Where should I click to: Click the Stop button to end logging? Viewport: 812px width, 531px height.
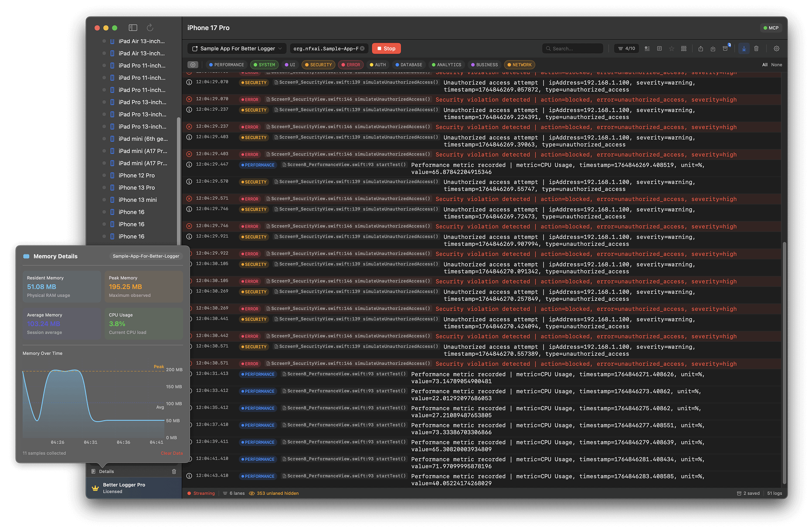(x=386, y=48)
